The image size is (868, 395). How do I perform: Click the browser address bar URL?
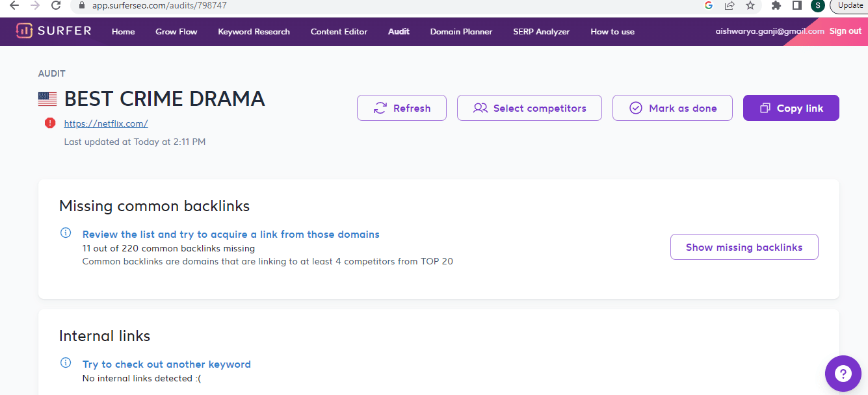point(159,5)
